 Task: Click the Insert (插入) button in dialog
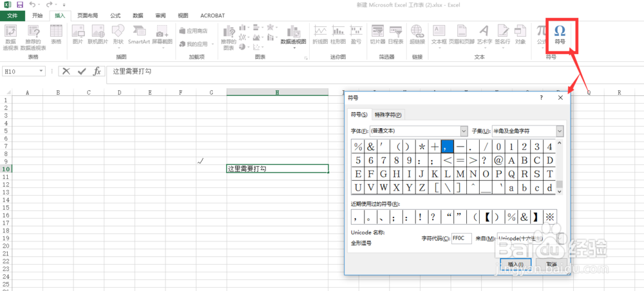tap(516, 265)
